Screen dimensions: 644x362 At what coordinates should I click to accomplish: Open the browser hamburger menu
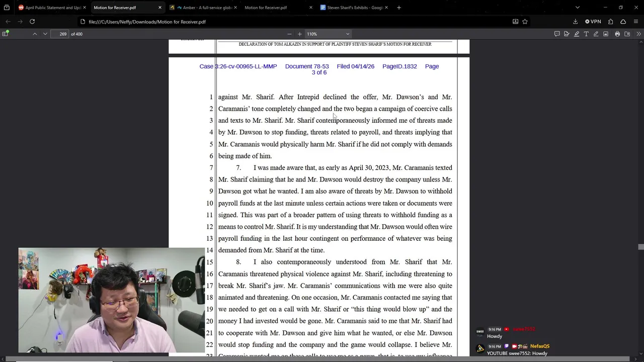click(636, 22)
